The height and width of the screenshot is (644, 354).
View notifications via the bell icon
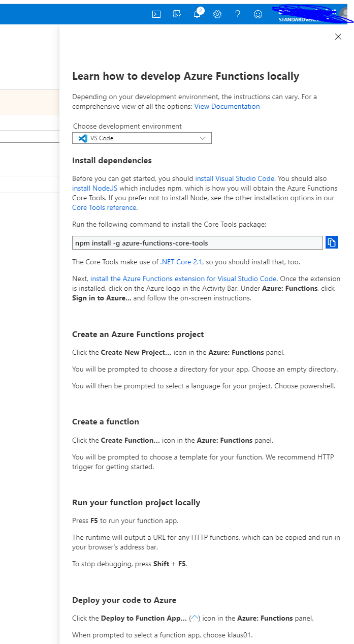197,14
